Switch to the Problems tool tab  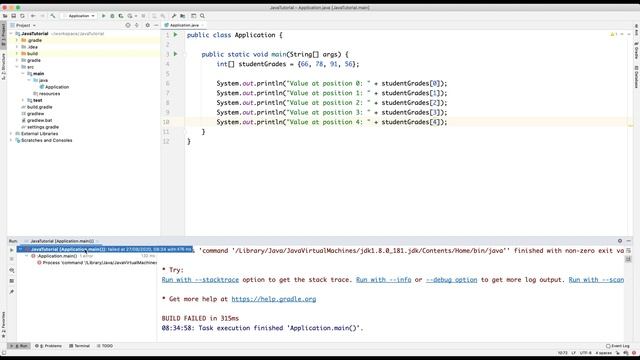coord(48,346)
